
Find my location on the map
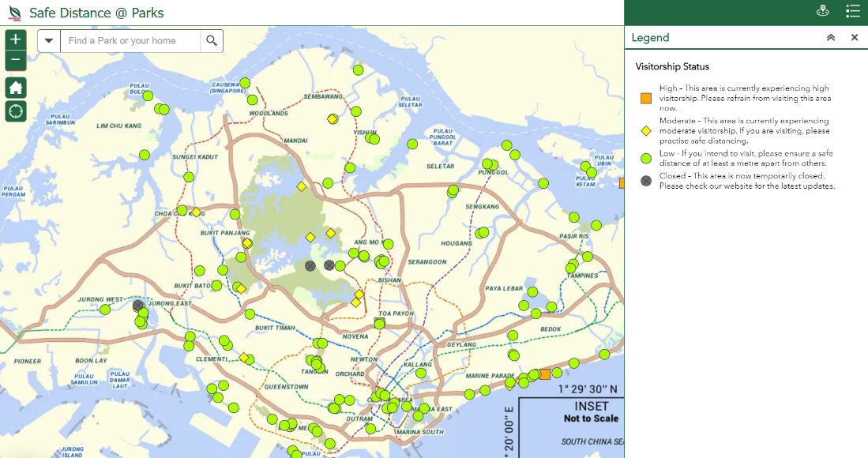[16, 111]
